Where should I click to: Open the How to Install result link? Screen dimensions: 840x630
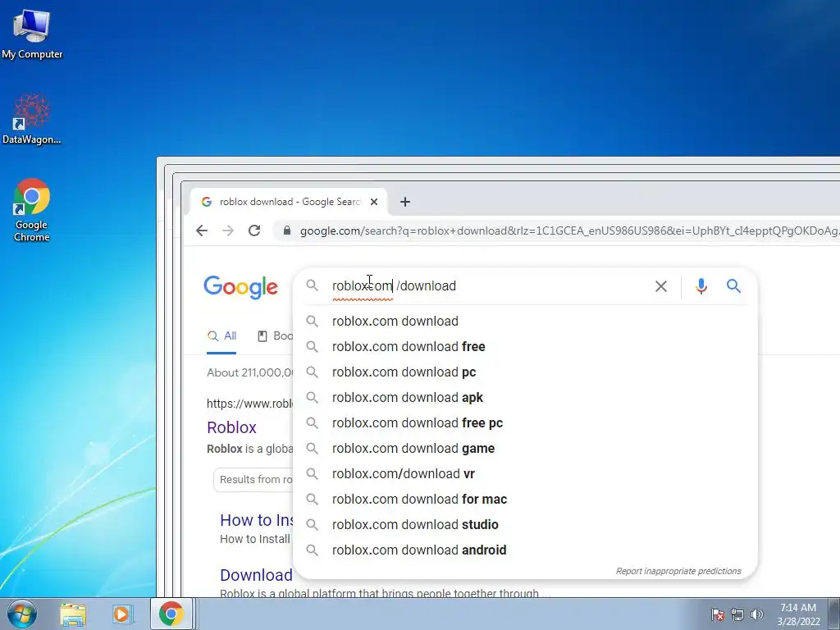[257, 520]
